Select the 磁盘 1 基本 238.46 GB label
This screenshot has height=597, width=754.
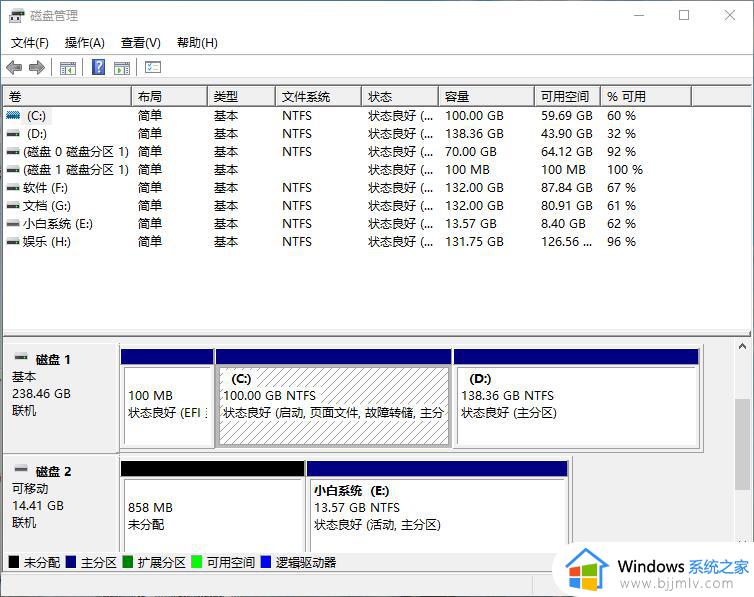tap(61, 397)
